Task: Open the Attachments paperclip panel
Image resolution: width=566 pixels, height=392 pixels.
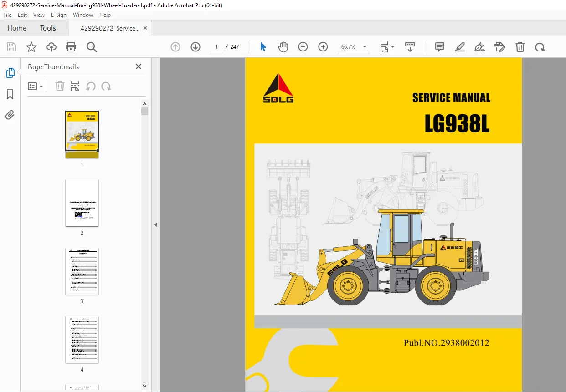Action: coord(10,115)
